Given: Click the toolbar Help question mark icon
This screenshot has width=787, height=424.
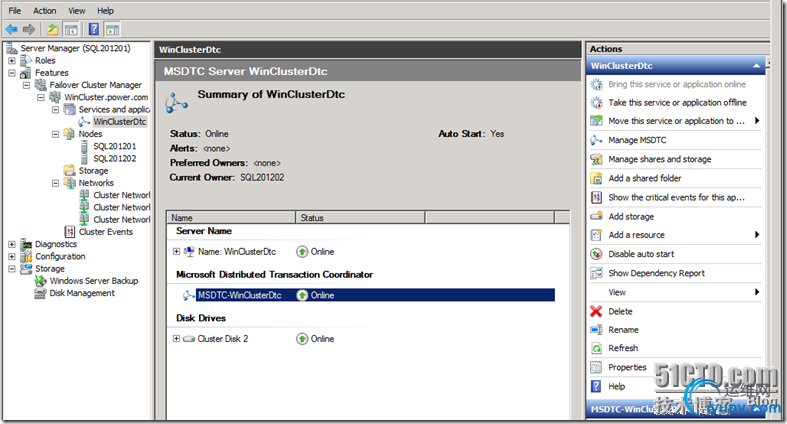Looking at the screenshot, I should click(x=94, y=29).
